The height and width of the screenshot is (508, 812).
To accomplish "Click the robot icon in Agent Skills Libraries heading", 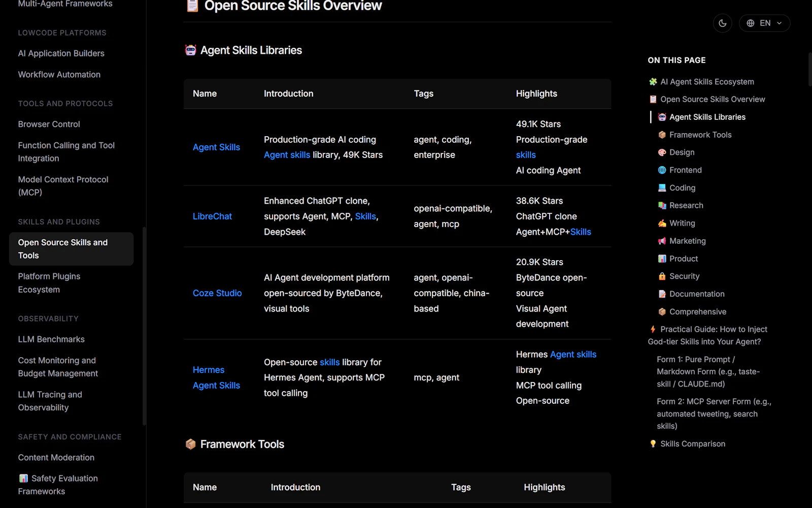I will coord(191,50).
